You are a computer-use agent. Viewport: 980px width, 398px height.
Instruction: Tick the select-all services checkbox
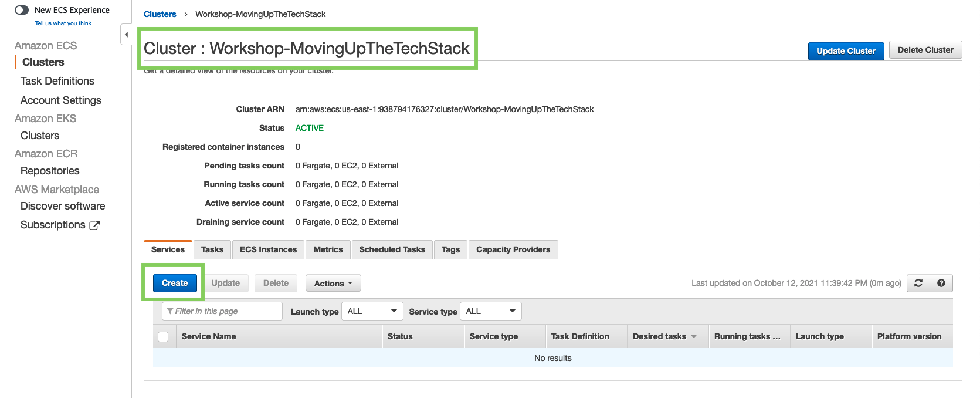(163, 336)
